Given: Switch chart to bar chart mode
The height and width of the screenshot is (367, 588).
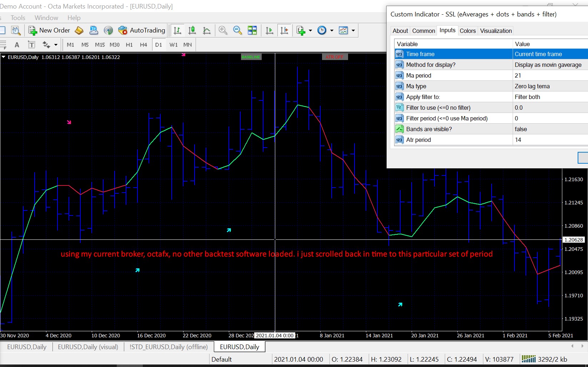Looking at the screenshot, I should (x=177, y=30).
